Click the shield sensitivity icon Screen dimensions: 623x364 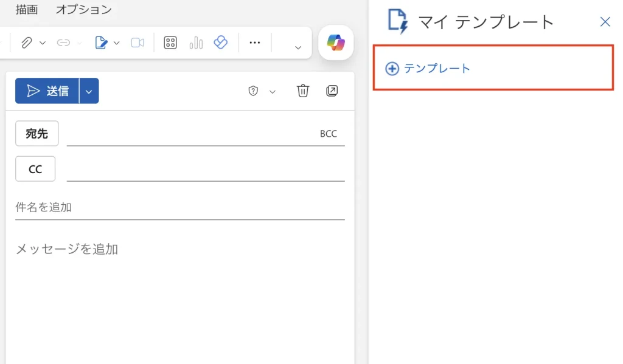[254, 91]
